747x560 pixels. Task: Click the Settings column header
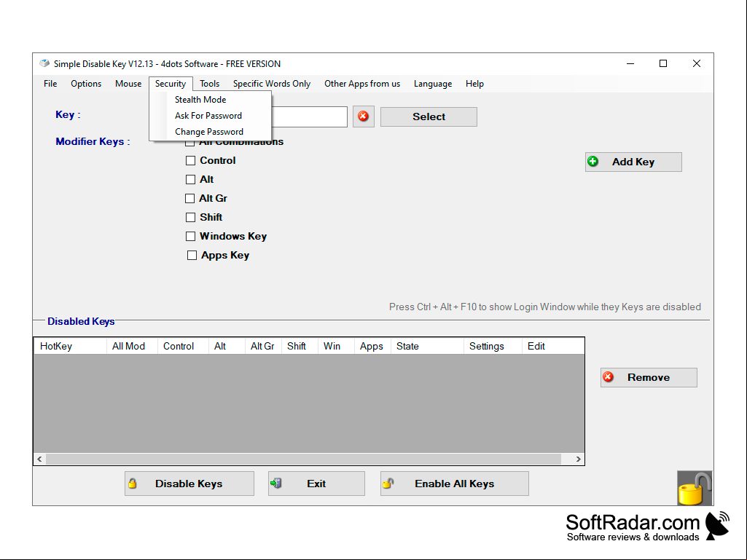pyautogui.click(x=493, y=346)
